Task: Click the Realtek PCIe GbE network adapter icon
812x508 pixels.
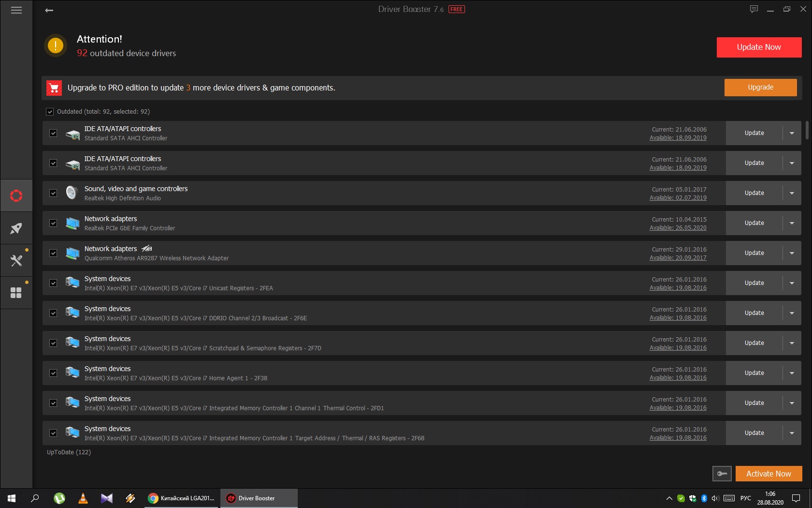Action: pos(72,223)
